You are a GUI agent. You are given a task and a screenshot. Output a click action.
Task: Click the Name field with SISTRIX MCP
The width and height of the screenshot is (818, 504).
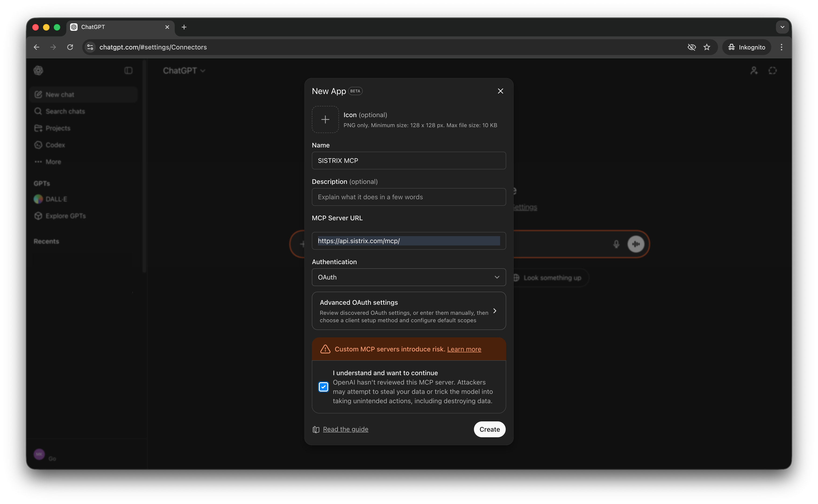(408, 161)
